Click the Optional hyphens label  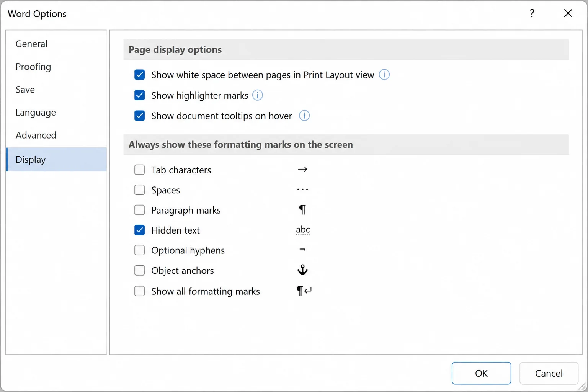[188, 250]
